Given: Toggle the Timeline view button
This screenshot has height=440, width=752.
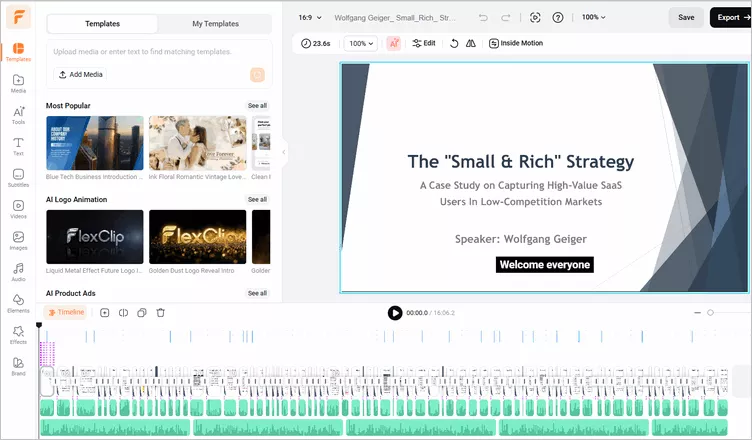Looking at the screenshot, I should pyautogui.click(x=66, y=312).
